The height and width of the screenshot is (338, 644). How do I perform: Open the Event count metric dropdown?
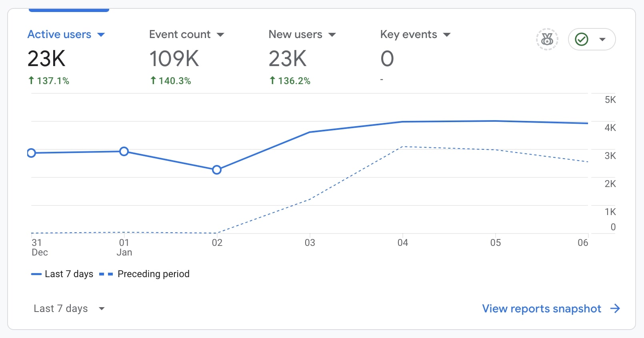click(x=186, y=34)
